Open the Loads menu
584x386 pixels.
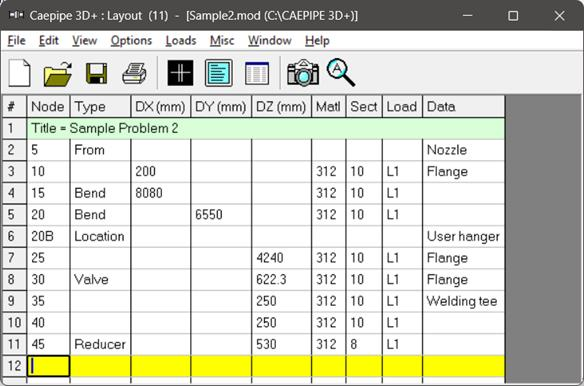[181, 40]
